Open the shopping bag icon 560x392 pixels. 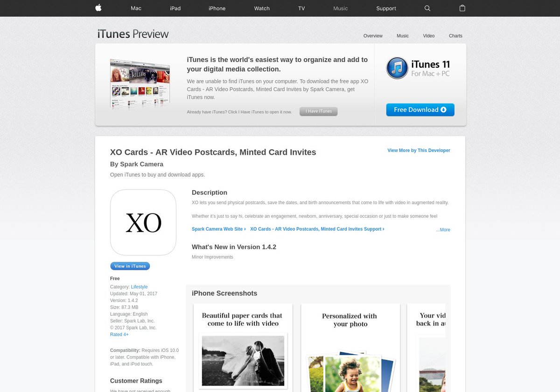[x=462, y=8]
